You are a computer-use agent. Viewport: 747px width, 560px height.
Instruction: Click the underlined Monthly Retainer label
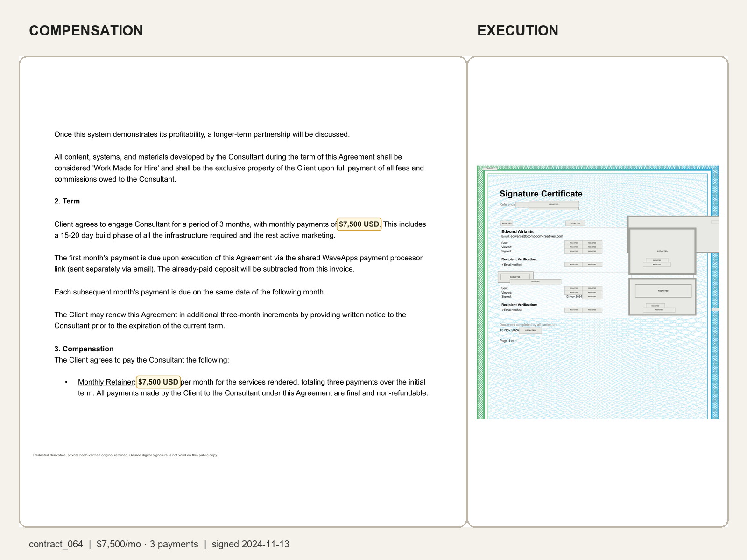point(106,382)
